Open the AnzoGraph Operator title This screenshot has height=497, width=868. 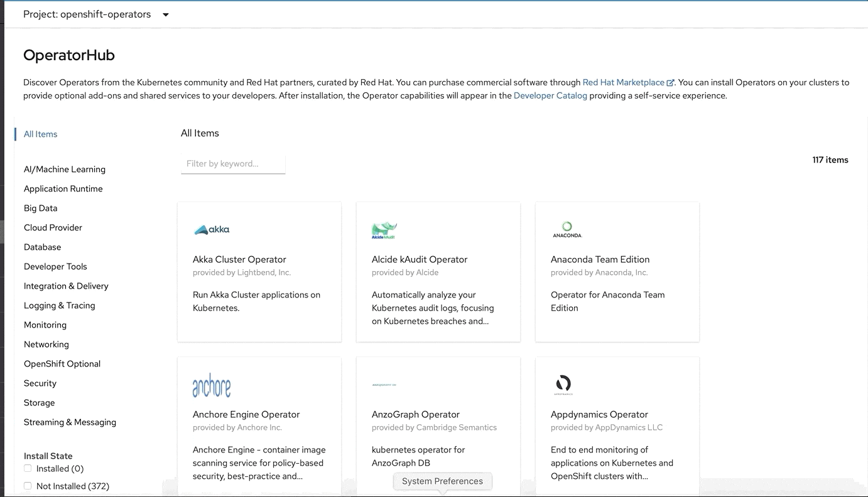pos(416,415)
